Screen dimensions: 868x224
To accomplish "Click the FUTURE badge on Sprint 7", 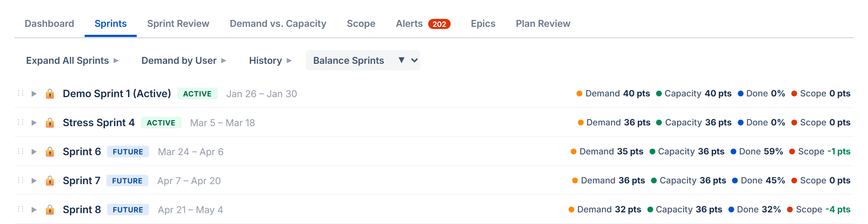I will click(127, 180).
